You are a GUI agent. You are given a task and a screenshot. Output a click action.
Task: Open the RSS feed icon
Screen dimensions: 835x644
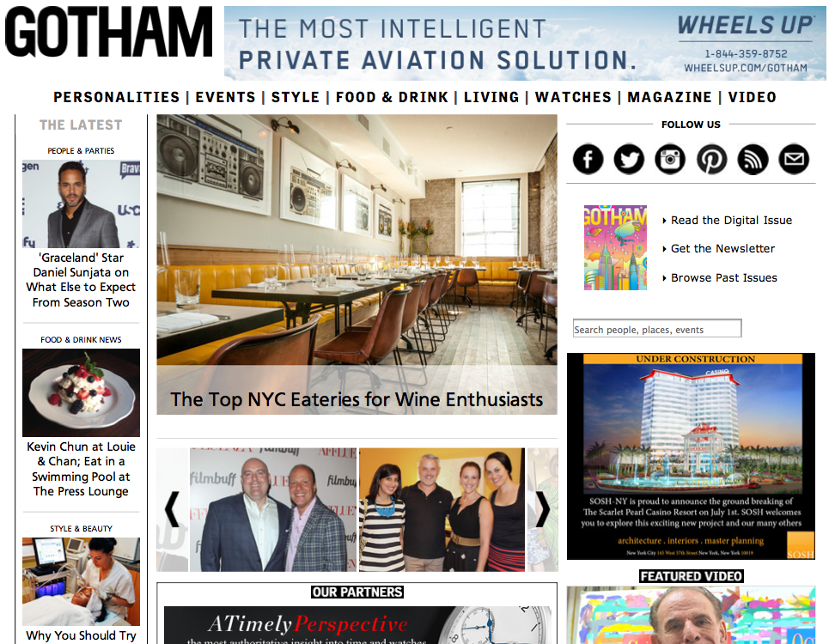coord(753,159)
